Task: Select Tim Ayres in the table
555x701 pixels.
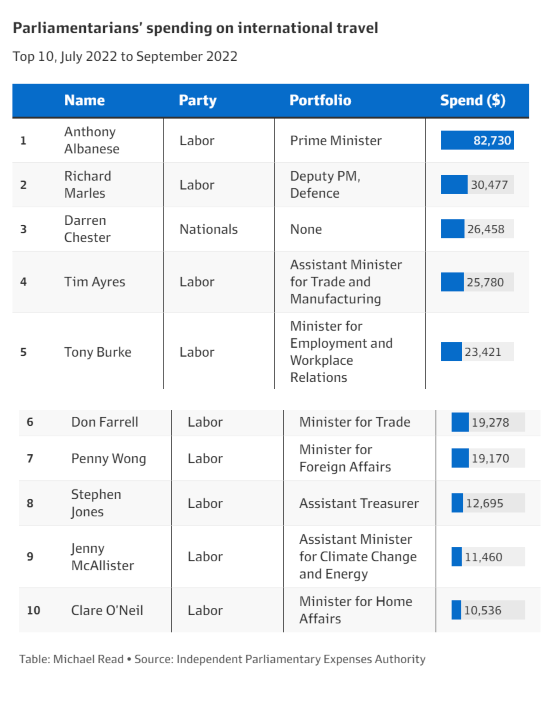Action: pyautogui.click(x=94, y=282)
